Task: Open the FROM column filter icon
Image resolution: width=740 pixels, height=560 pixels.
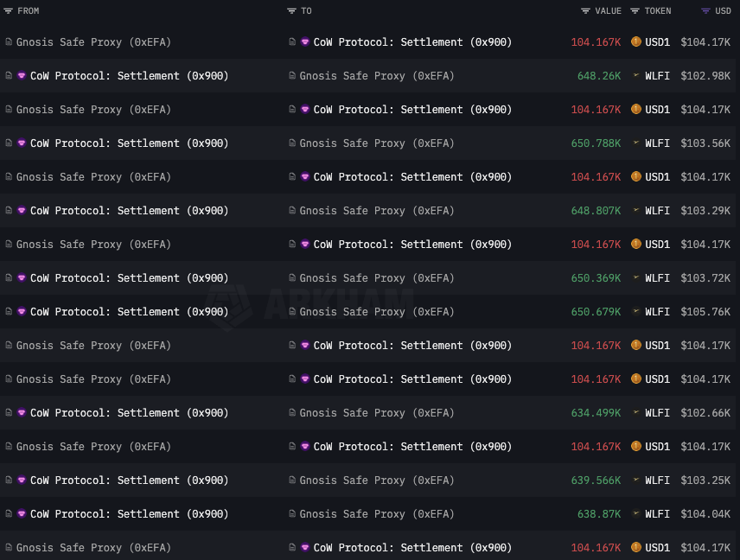Action: click(9, 11)
